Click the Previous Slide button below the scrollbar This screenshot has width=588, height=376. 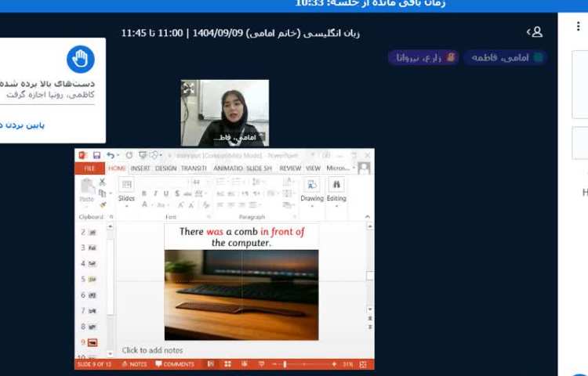[370, 318]
